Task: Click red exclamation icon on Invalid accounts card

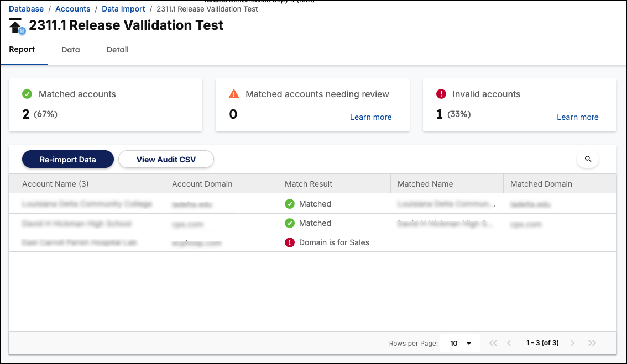Action: 441,94
